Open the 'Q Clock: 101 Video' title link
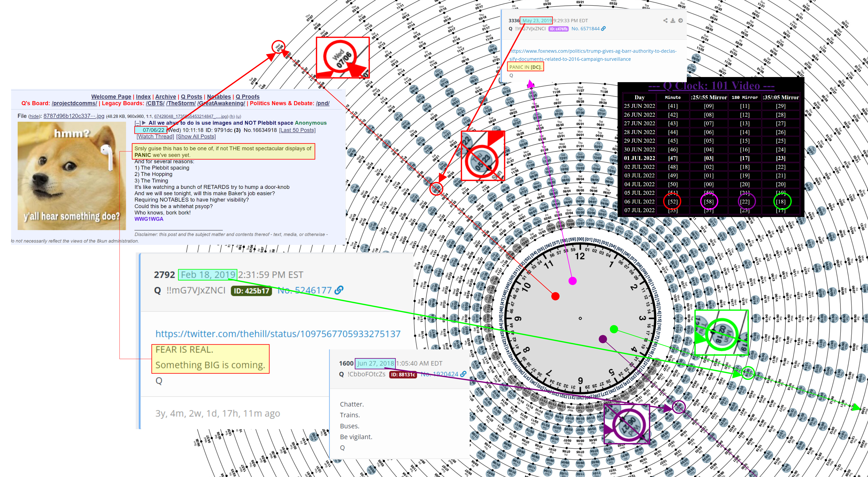The image size is (868, 477). click(711, 86)
